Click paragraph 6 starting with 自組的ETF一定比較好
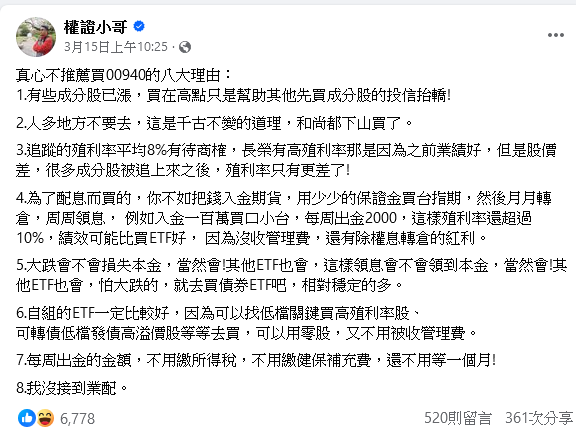576x439 pixels. (x=246, y=323)
